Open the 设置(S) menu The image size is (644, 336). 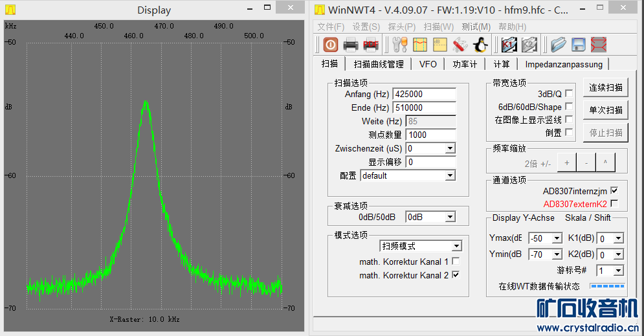pyautogui.click(x=366, y=27)
